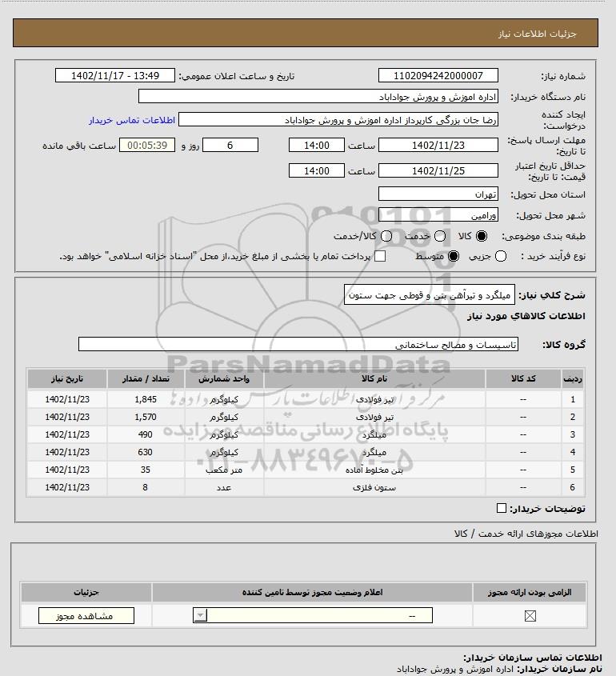Click the بتن مخلوط آماده item name
This screenshot has width=616, height=676.
pos(374,470)
